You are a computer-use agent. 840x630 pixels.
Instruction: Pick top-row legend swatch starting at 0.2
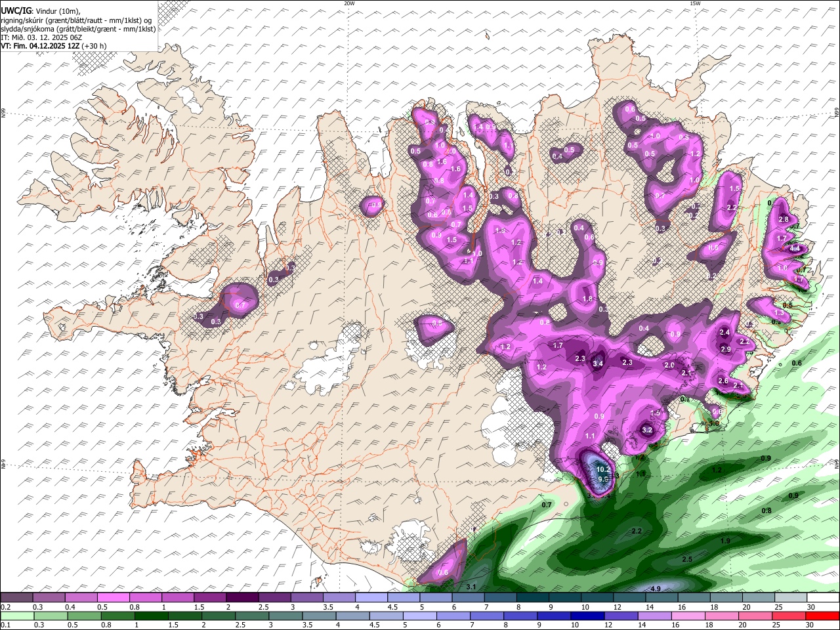(16, 598)
